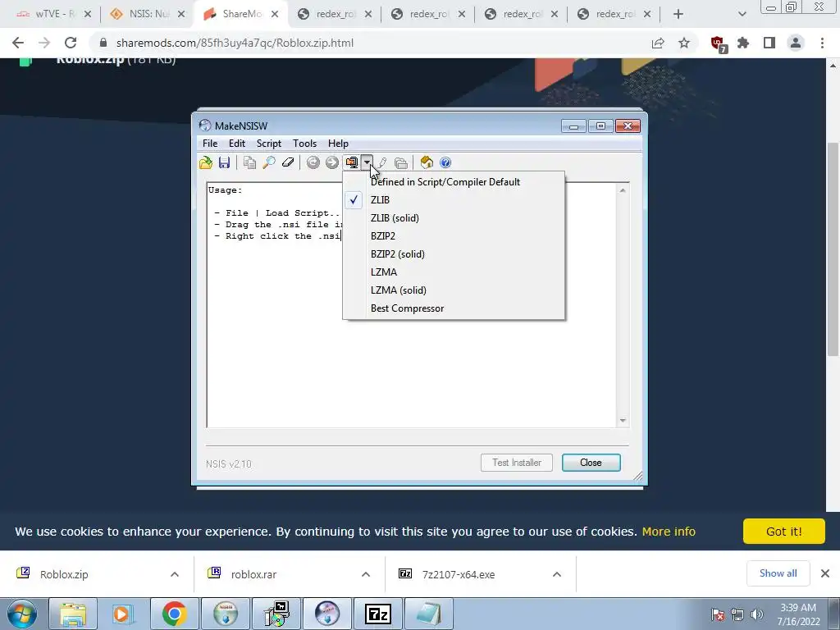Viewport: 840px width, 630px height.
Task: Choose ZLIB (solid) compressor
Action: tap(454, 218)
